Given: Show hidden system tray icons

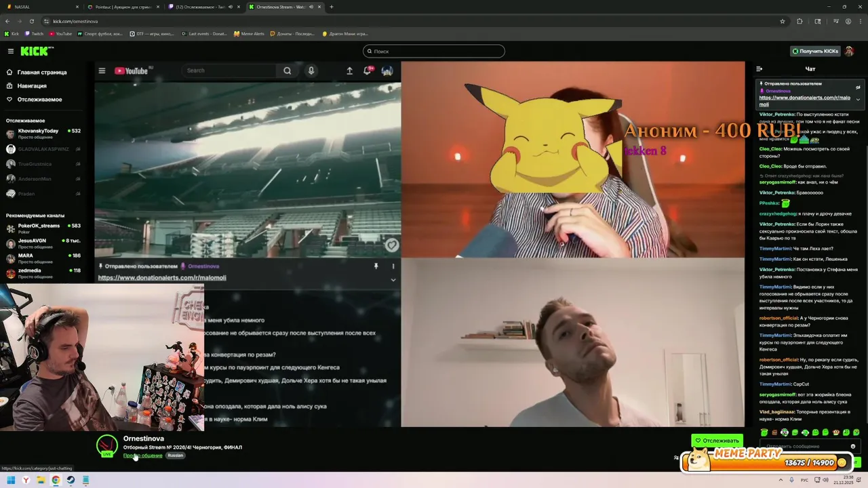Looking at the screenshot, I should point(781,480).
